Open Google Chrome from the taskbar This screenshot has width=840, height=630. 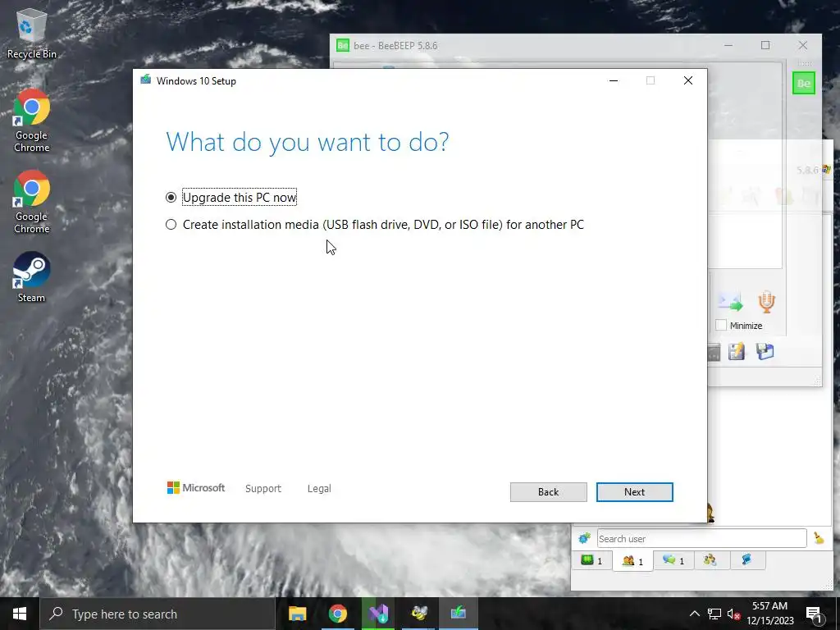[x=337, y=614]
